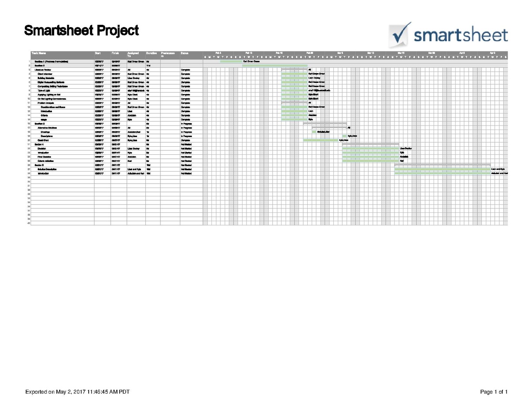The image size is (532, 411).
Task: Click the Type of Light task name
Action: click(43, 90)
